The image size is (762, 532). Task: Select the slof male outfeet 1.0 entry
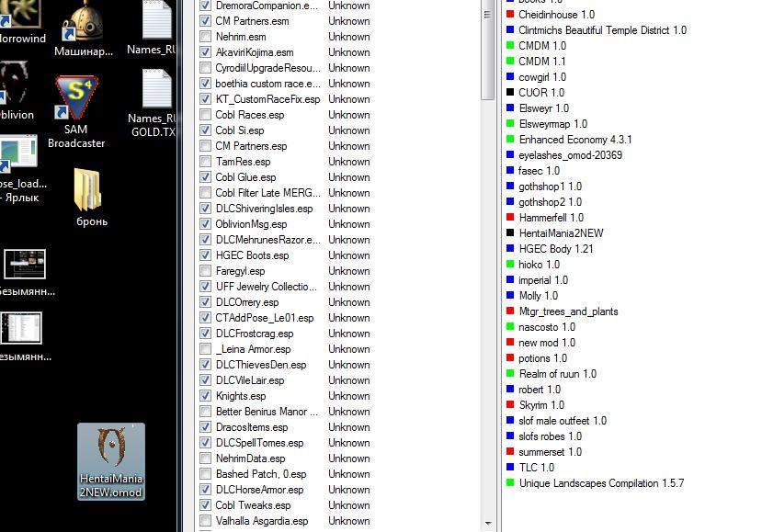[x=563, y=420]
